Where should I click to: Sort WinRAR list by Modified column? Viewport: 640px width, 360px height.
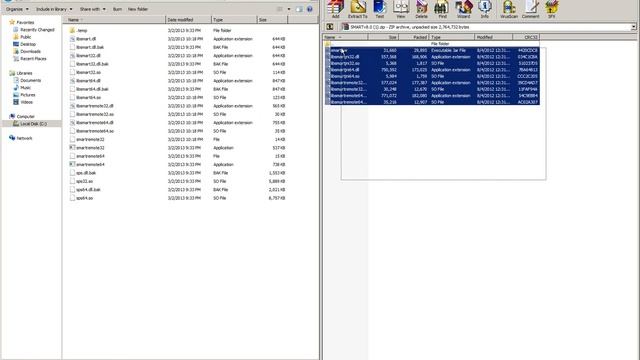(x=493, y=37)
